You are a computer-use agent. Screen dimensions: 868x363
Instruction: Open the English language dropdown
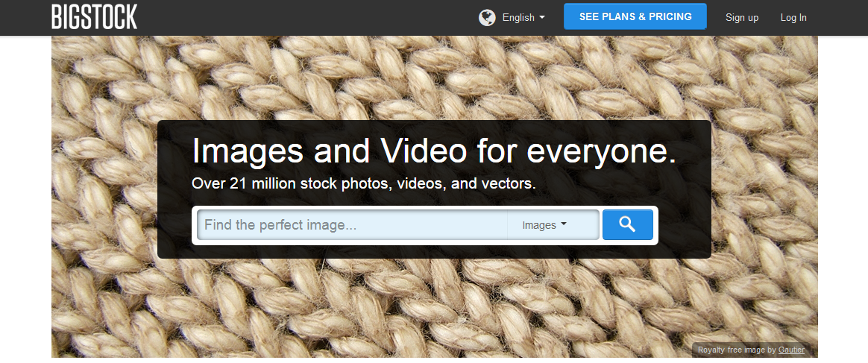coord(523,18)
